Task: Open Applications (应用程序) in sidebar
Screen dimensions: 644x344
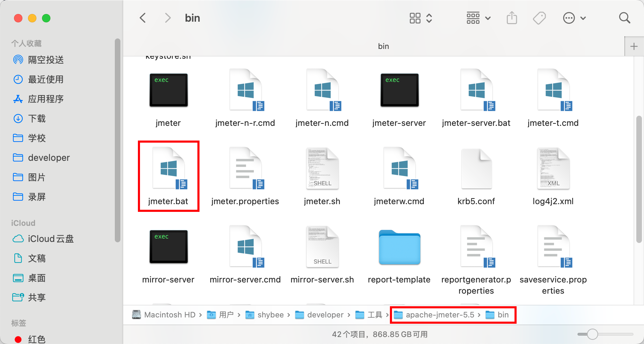Action: pyautogui.click(x=38, y=99)
